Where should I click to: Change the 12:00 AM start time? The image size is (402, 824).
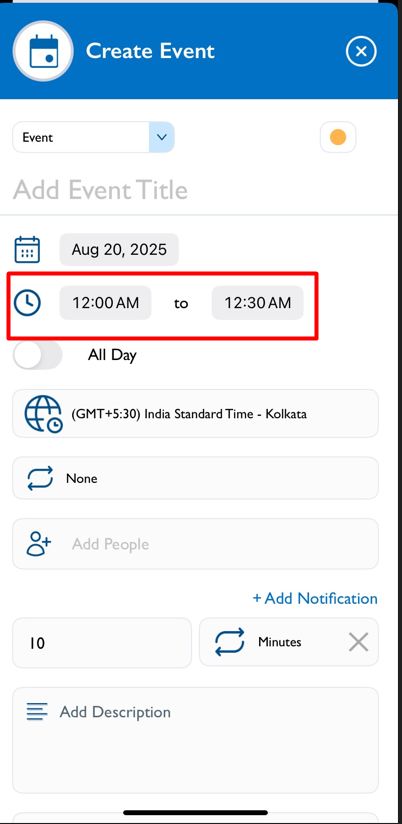(106, 303)
